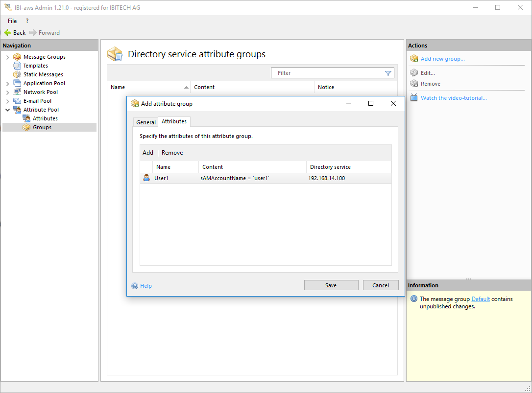This screenshot has height=393, width=532.
Task: Click Cancel in the attribute group dialog
Action: [380, 285]
